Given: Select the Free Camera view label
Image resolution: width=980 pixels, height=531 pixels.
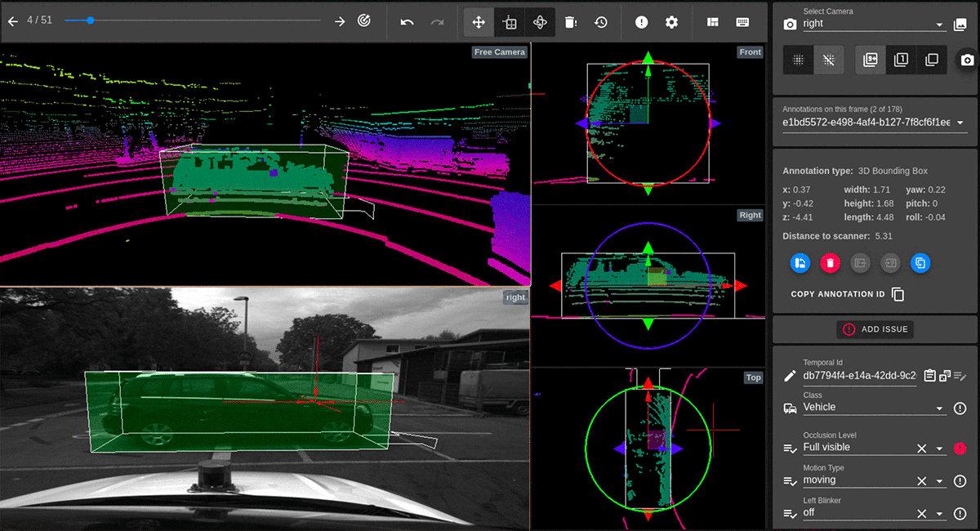Looking at the screenshot, I should pos(499,52).
